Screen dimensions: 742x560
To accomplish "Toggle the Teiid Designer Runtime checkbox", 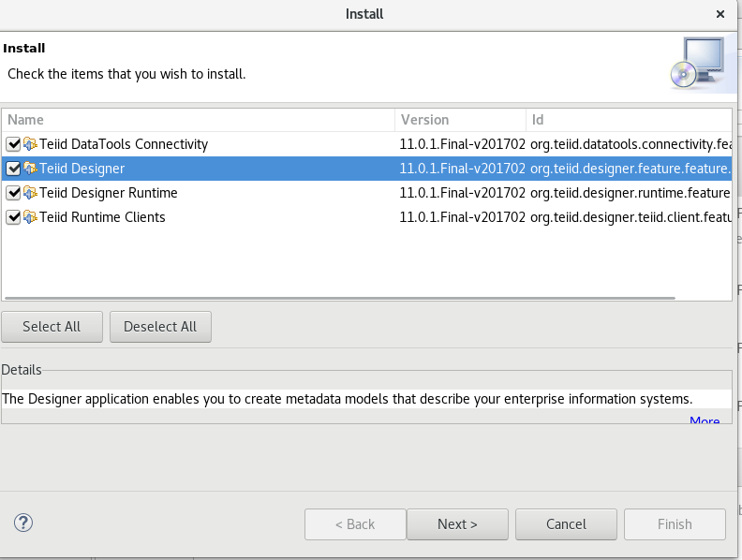I will click(13, 193).
